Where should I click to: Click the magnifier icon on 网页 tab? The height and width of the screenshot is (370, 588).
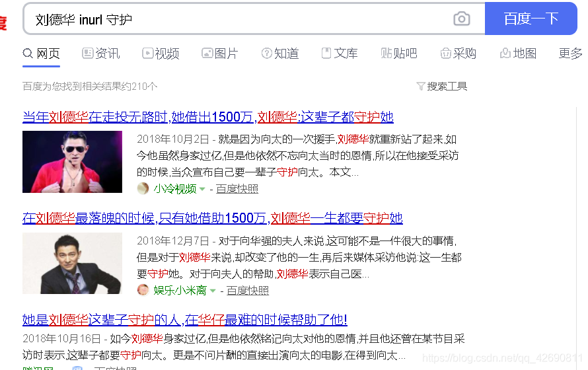point(28,54)
